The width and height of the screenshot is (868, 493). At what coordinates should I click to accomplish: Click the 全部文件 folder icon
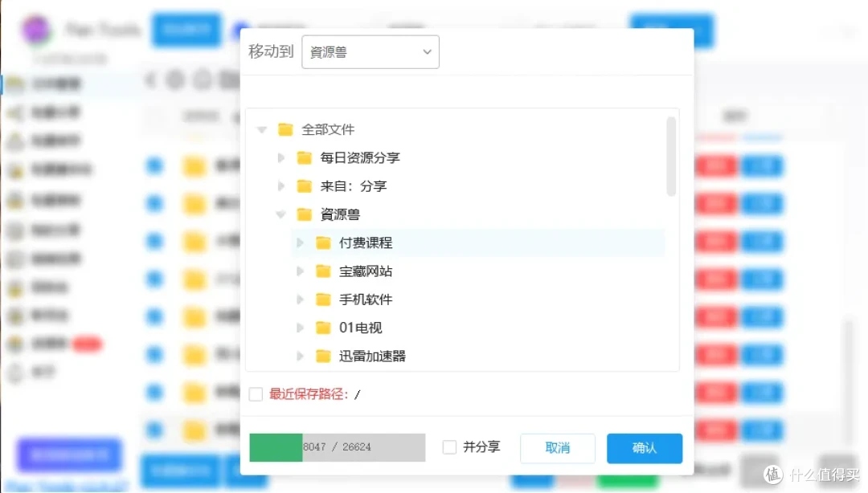click(x=285, y=129)
